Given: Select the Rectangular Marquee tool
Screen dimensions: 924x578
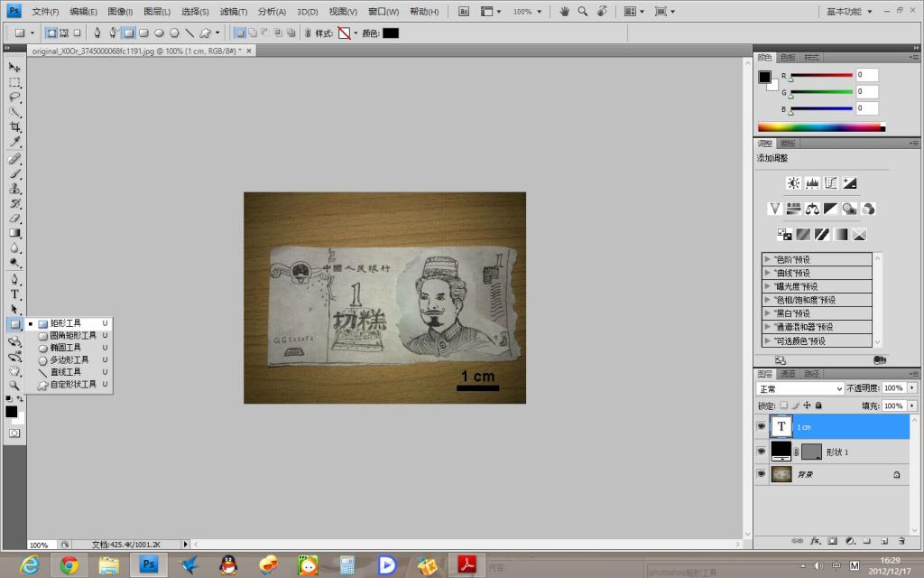Looking at the screenshot, I should pyautogui.click(x=14, y=82).
